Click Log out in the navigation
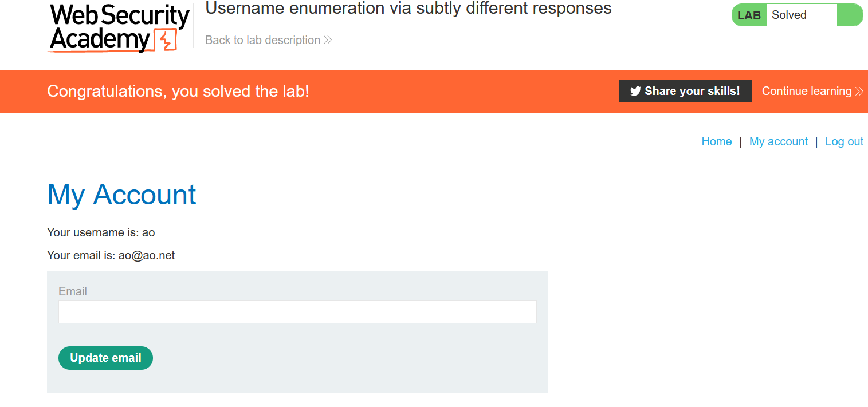868x407 pixels. coord(844,141)
